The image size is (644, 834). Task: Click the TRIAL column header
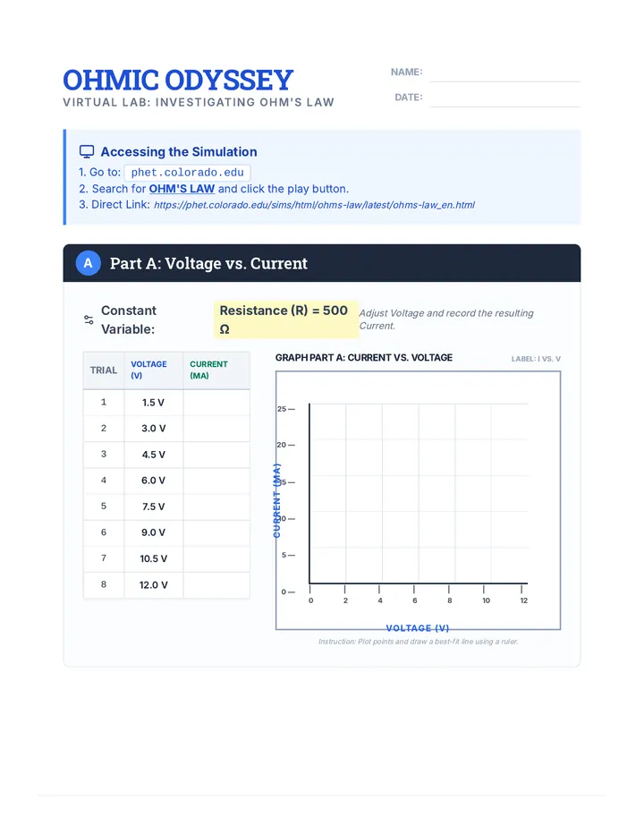click(104, 370)
